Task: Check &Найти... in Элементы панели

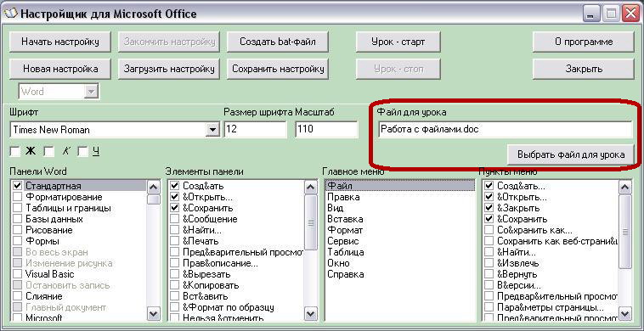Action: 174,230
